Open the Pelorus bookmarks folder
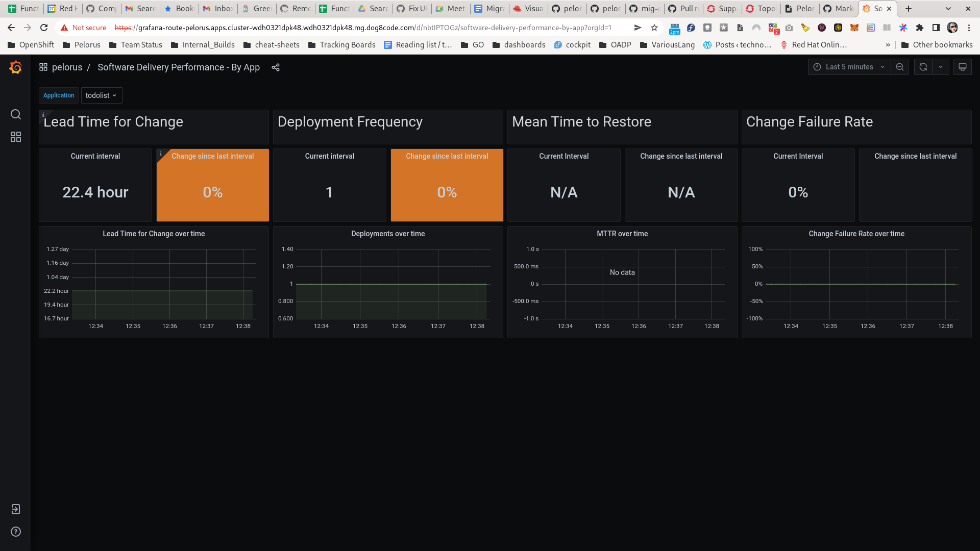Screen dimensions: 980x551 82,45
